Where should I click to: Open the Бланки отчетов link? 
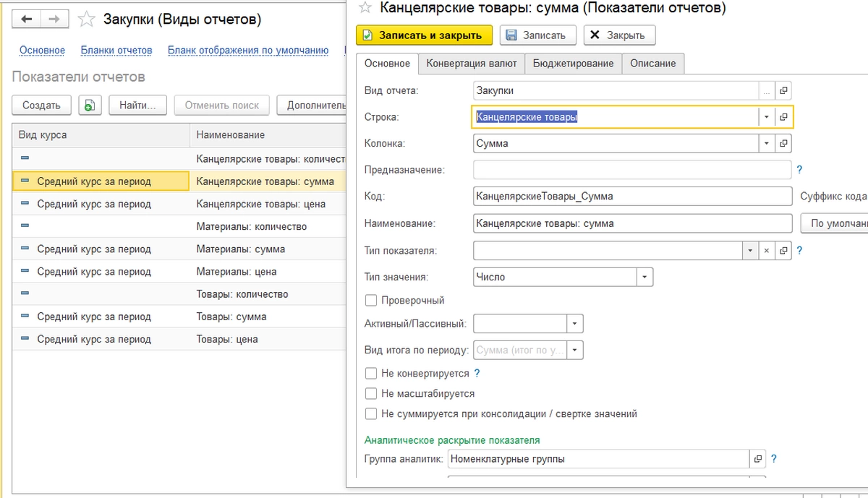point(116,51)
